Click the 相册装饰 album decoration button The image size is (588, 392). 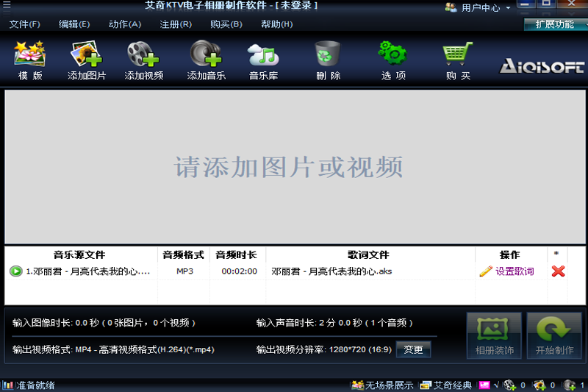494,336
